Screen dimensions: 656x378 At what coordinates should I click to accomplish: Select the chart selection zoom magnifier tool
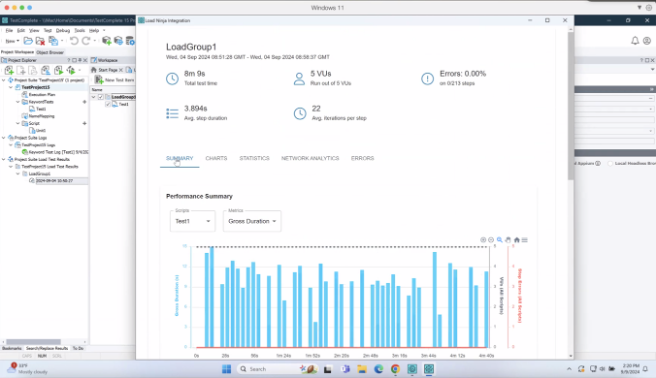click(x=500, y=240)
